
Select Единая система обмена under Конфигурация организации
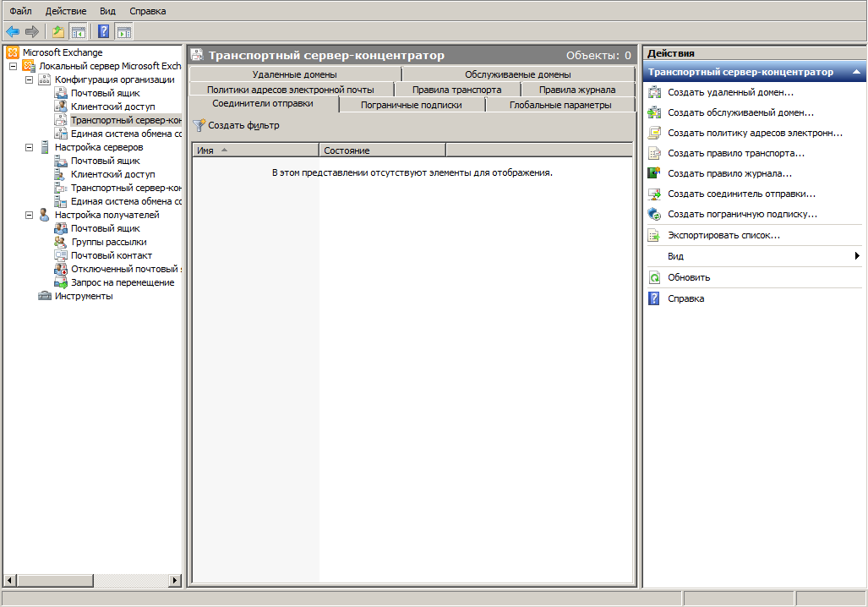126,134
